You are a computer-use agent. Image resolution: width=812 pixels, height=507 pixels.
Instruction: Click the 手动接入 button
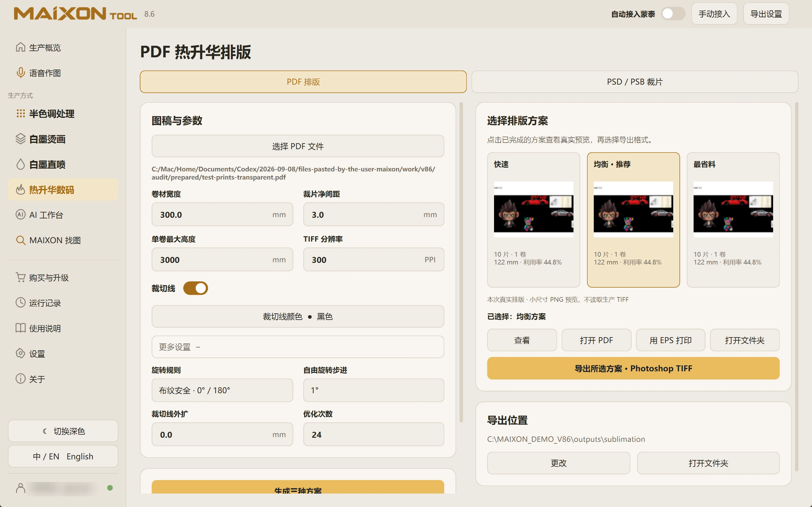point(714,14)
